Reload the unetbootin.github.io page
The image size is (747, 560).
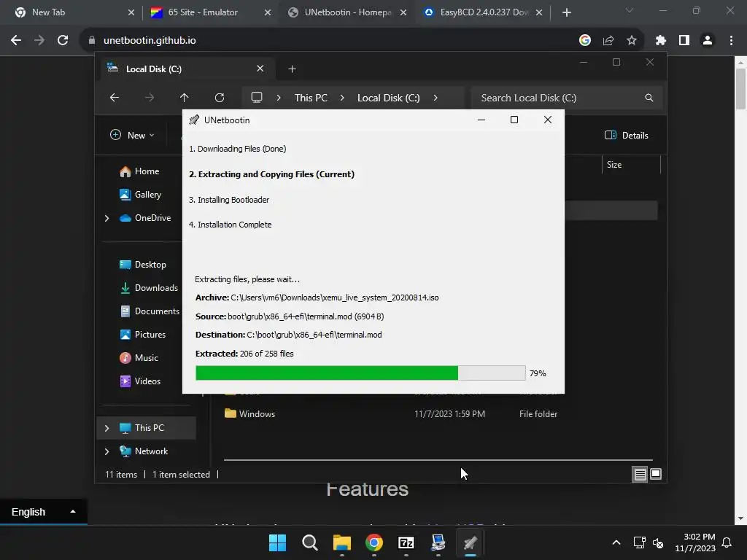pos(63,41)
